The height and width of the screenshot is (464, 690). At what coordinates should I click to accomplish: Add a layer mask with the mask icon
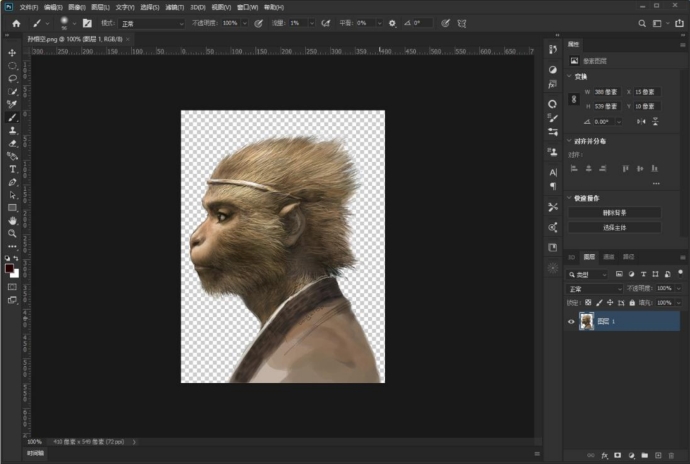[x=617, y=456]
